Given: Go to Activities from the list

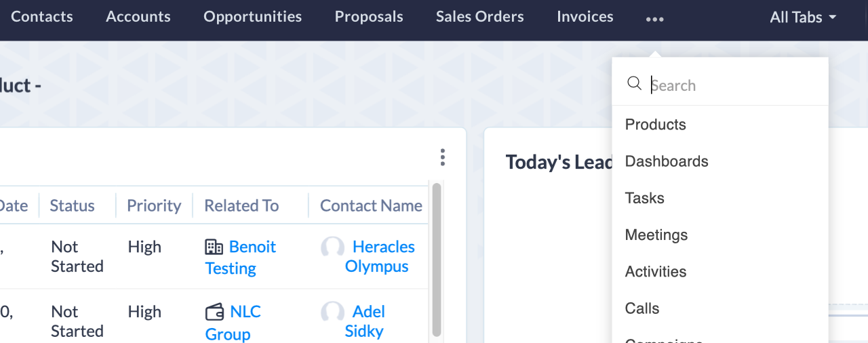Looking at the screenshot, I should pos(656,271).
